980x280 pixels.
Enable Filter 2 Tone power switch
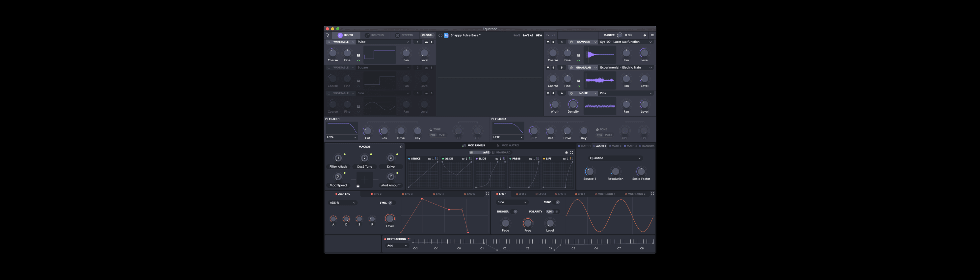tap(597, 130)
